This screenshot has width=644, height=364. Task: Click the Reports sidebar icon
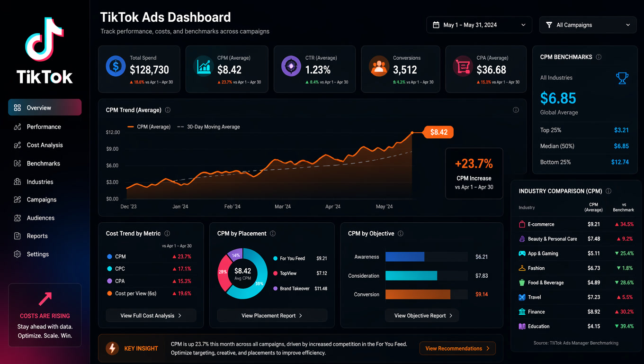click(x=18, y=236)
